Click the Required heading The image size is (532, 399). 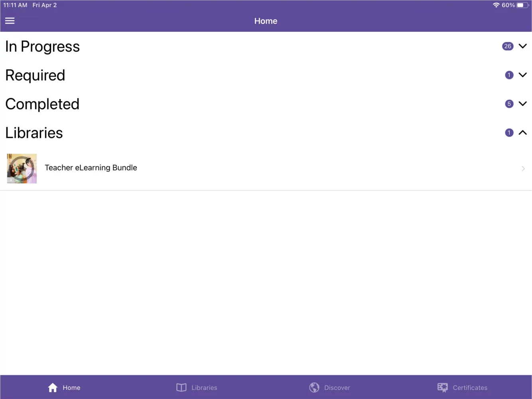coord(35,75)
